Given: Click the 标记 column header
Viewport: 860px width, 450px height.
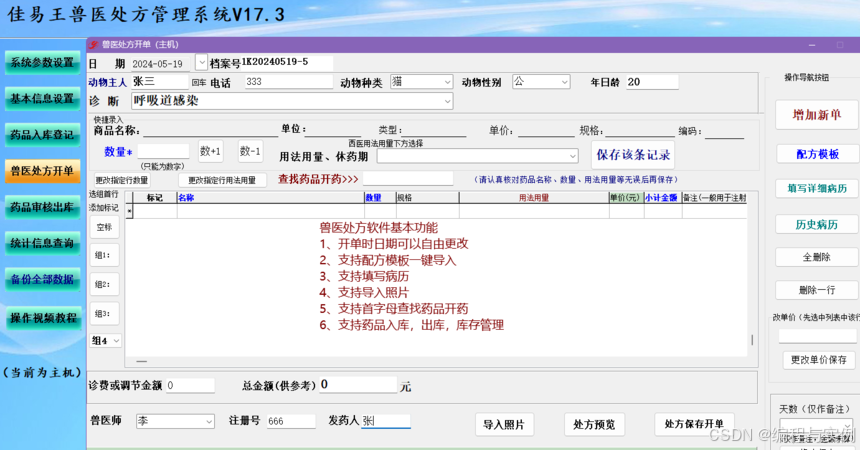Looking at the screenshot, I should [x=155, y=198].
